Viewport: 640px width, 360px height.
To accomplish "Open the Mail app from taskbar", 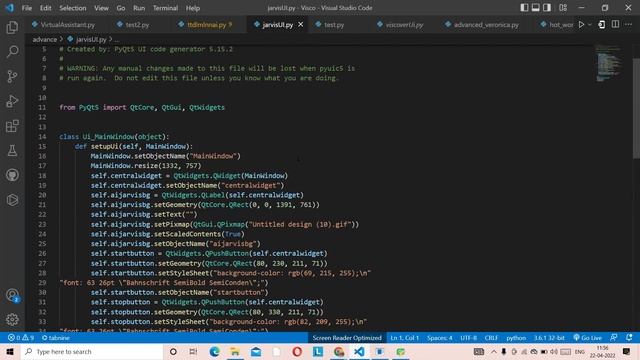I will tap(256, 351).
